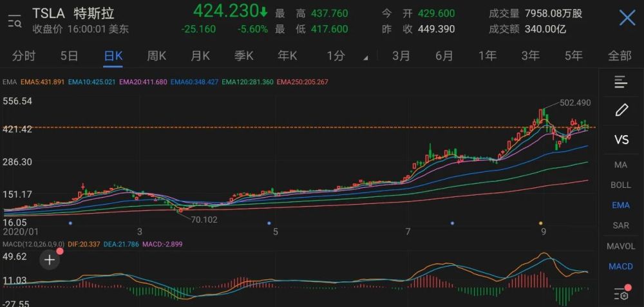Enable the BOLL indicator

point(621,185)
